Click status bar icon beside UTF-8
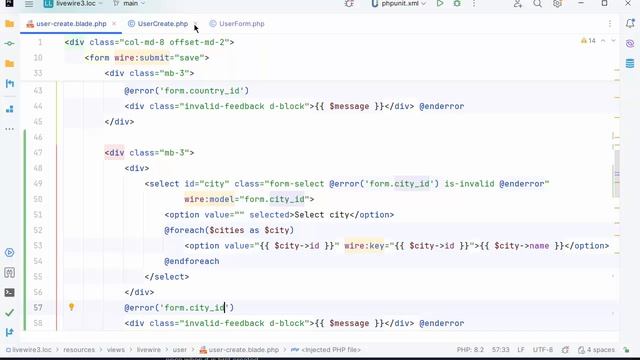This screenshot has width=640, height=360. coord(565,350)
